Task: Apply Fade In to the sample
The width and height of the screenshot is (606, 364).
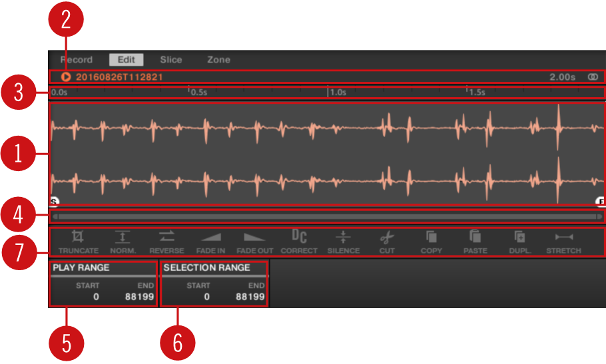Action: [210, 237]
